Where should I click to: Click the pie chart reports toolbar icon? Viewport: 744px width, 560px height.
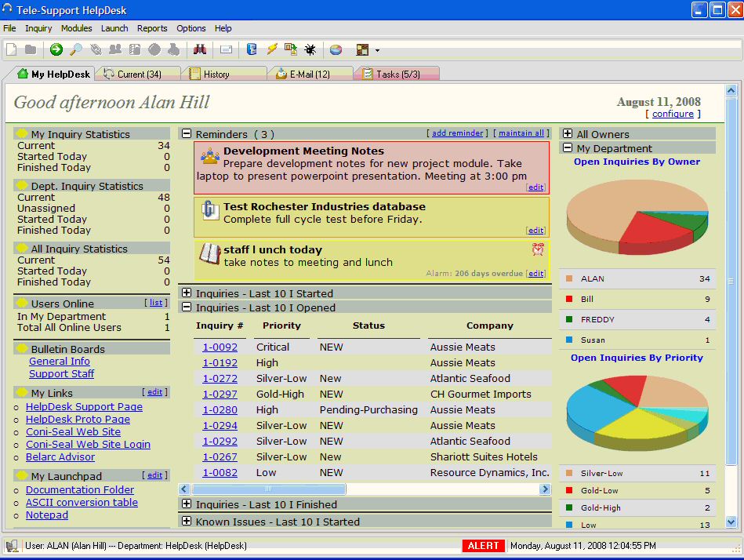[x=336, y=49]
